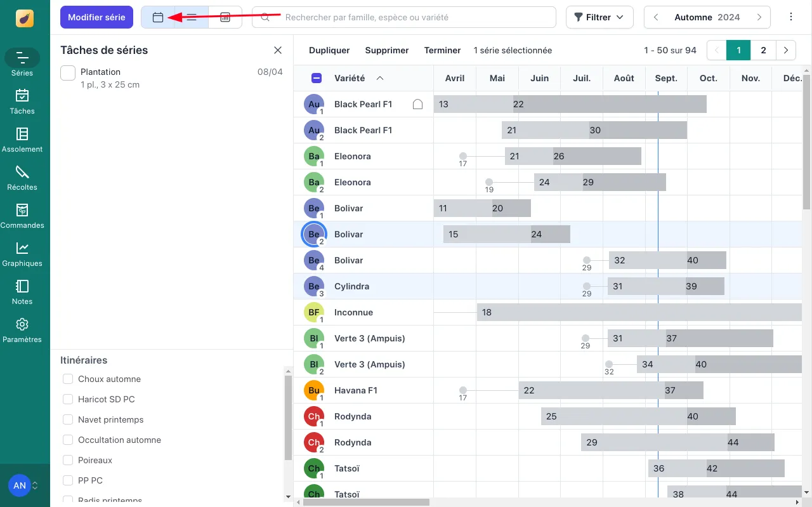
Task: Open the Graphiques chart icon
Action: [x=22, y=253]
